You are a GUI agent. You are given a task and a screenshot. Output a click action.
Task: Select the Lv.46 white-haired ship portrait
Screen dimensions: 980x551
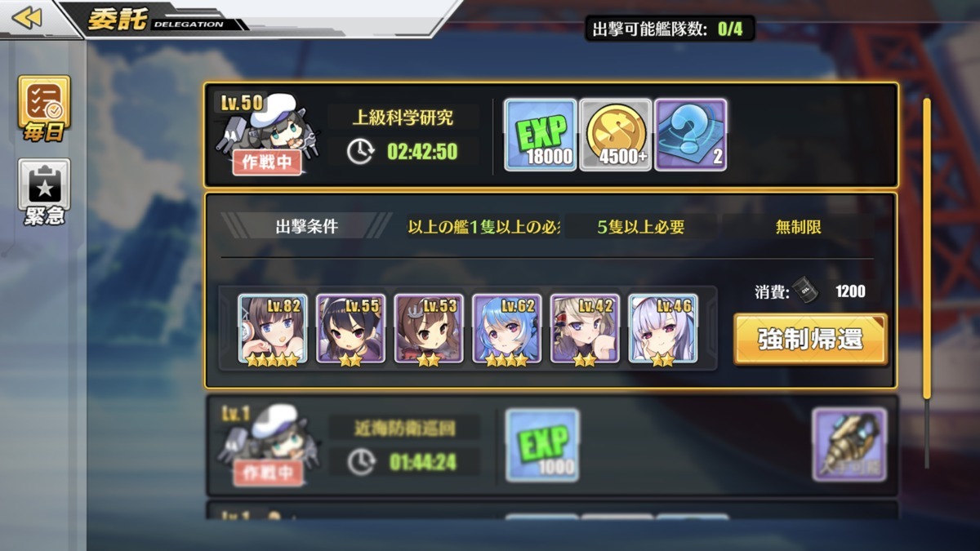(663, 329)
